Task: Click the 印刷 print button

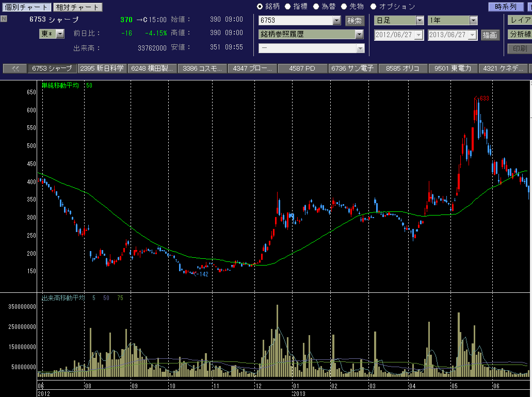Action: pyautogui.click(x=520, y=48)
